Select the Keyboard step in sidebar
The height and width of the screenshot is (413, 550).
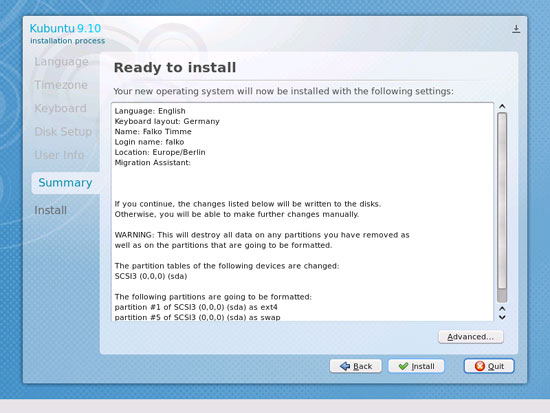[60, 108]
